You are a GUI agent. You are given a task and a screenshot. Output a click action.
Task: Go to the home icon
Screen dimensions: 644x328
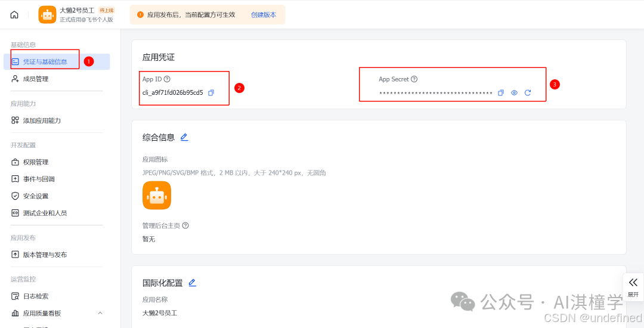(14, 15)
